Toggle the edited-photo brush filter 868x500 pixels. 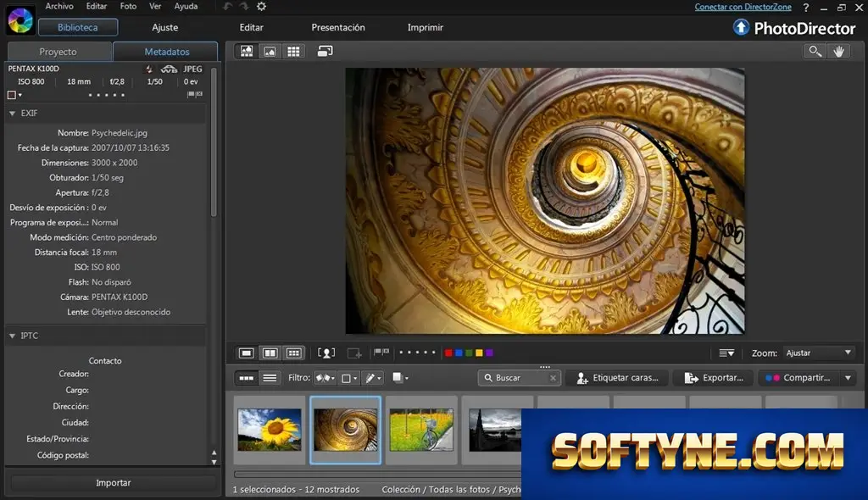tap(373, 378)
